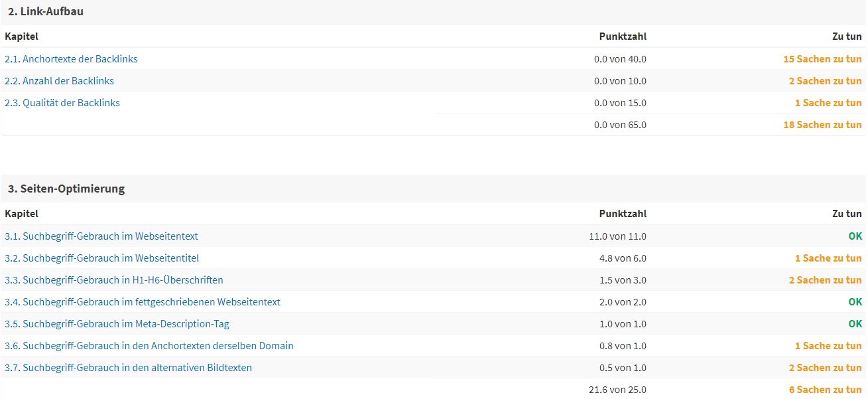This screenshot has height=399, width=868.
Task: Select 3.4 fettgeschriebenen Webseitentext chapter link
Action: coord(143,302)
